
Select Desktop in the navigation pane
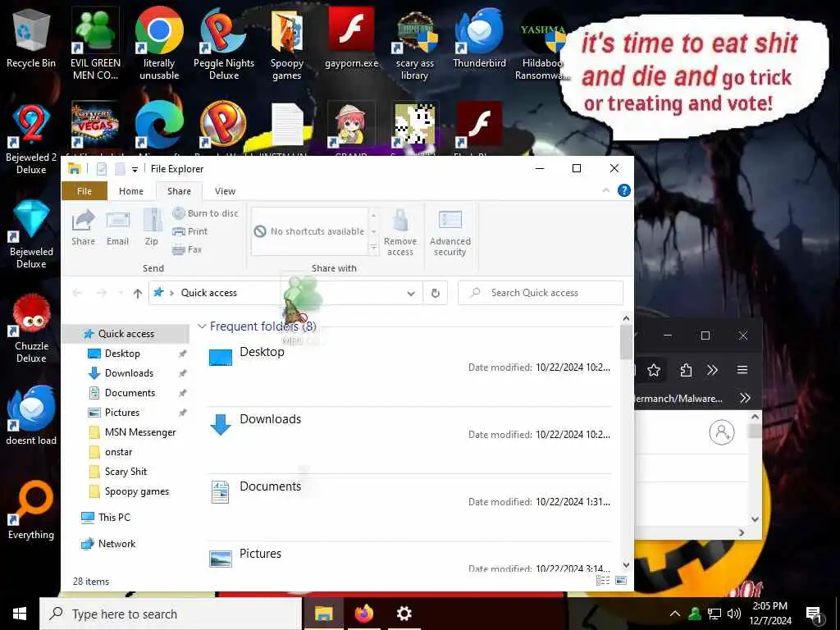[122, 354]
